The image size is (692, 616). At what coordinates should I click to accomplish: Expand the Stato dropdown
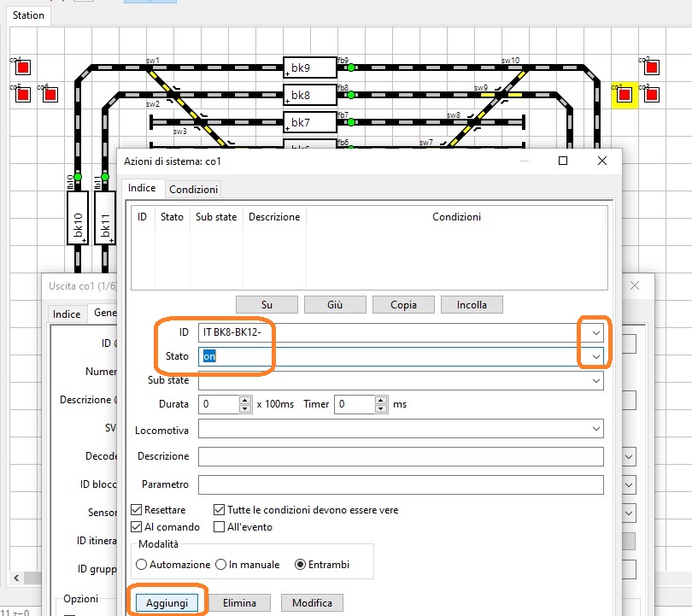click(596, 356)
